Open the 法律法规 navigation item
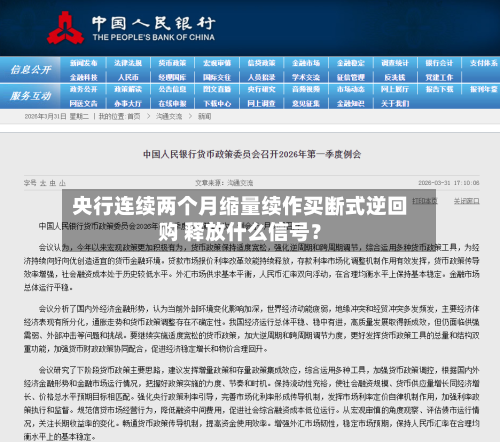 pos(128,63)
